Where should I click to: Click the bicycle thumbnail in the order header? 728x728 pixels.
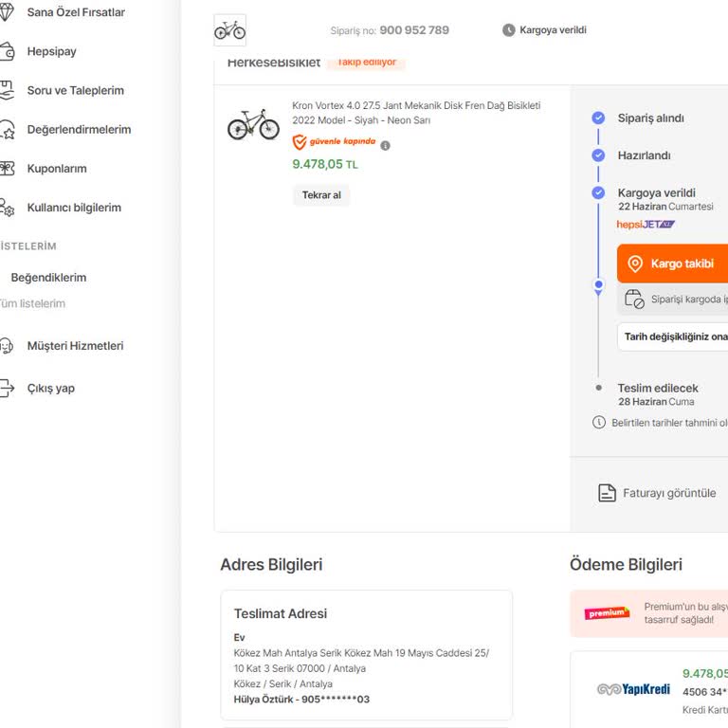pyautogui.click(x=229, y=30)
